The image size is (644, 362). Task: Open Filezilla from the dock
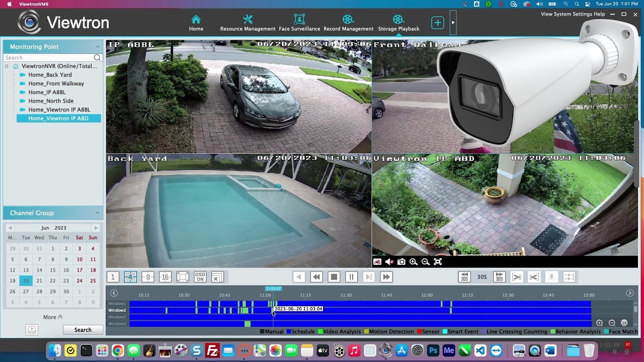point(212,350)
